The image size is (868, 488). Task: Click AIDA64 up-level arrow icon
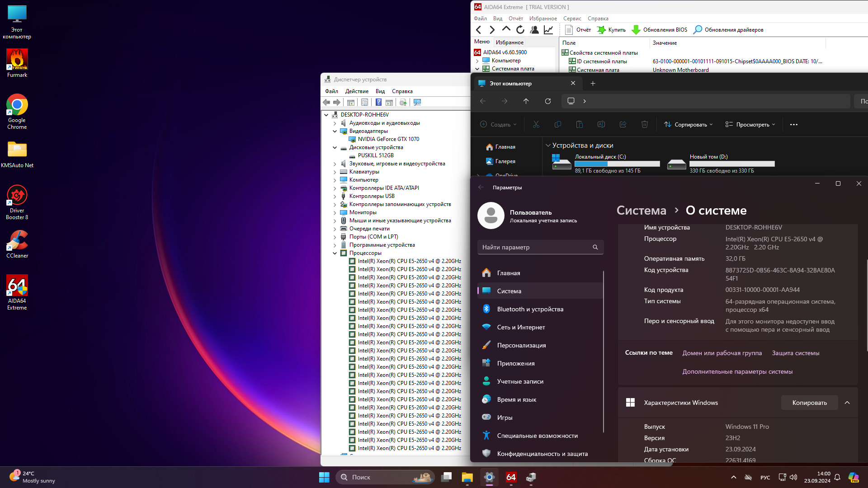[506, 30]
